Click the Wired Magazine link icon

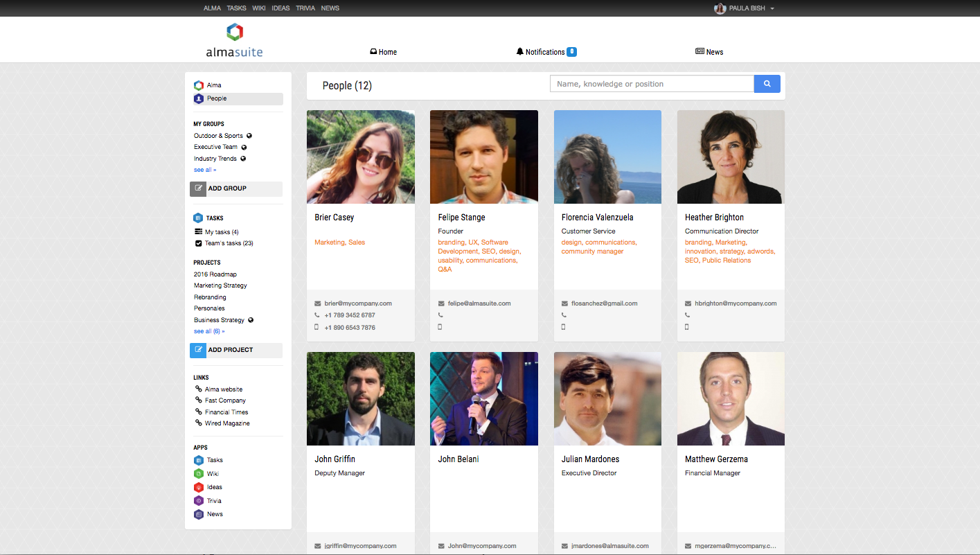(x=199, y=423)
